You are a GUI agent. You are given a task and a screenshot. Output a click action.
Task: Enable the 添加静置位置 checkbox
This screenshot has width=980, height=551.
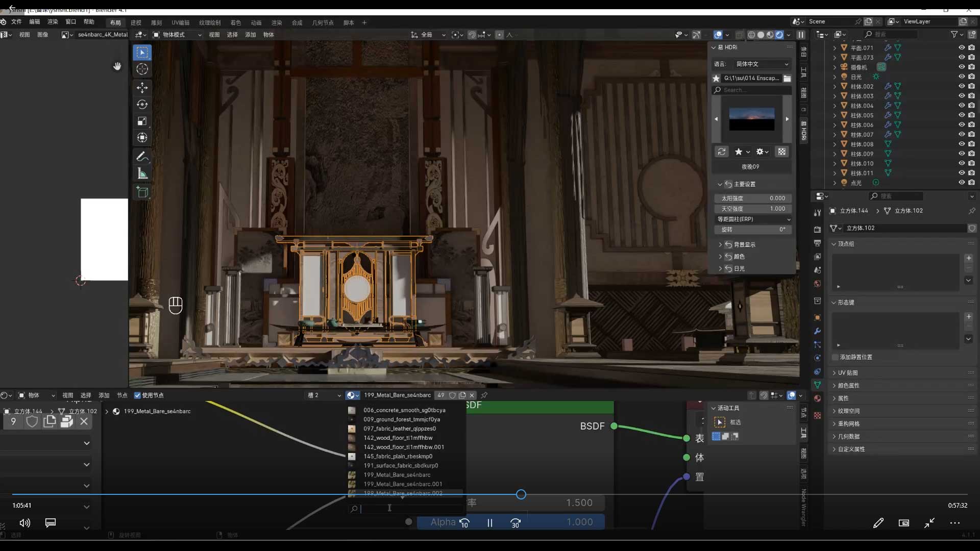836,357
